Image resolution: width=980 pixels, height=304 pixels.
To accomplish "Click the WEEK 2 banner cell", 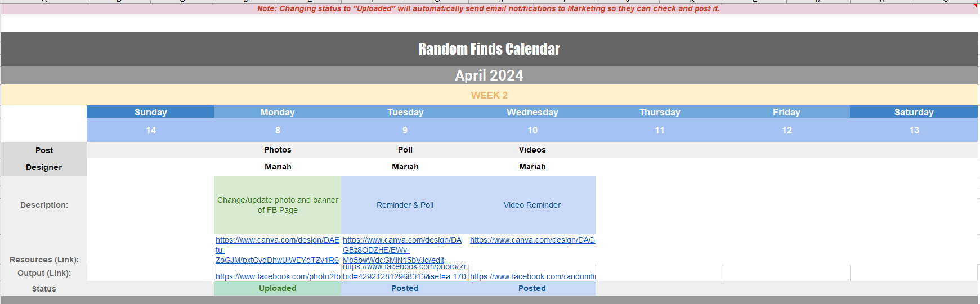I will click(489, 95).
